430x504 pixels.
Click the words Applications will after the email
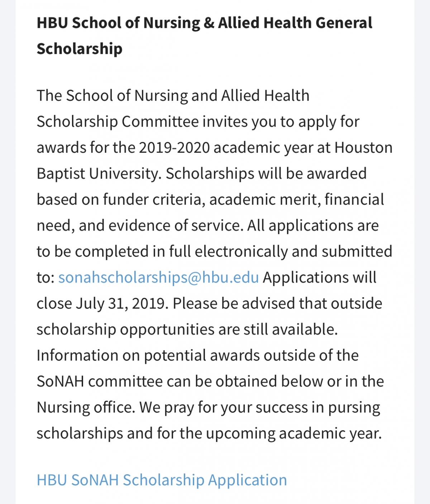[x=320, y=278]
